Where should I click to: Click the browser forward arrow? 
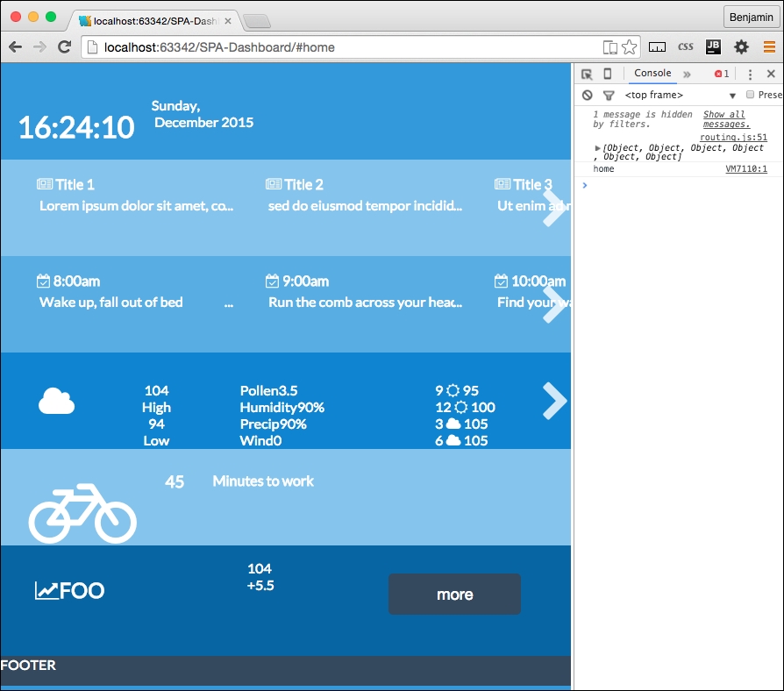click(x=39, y=47)
